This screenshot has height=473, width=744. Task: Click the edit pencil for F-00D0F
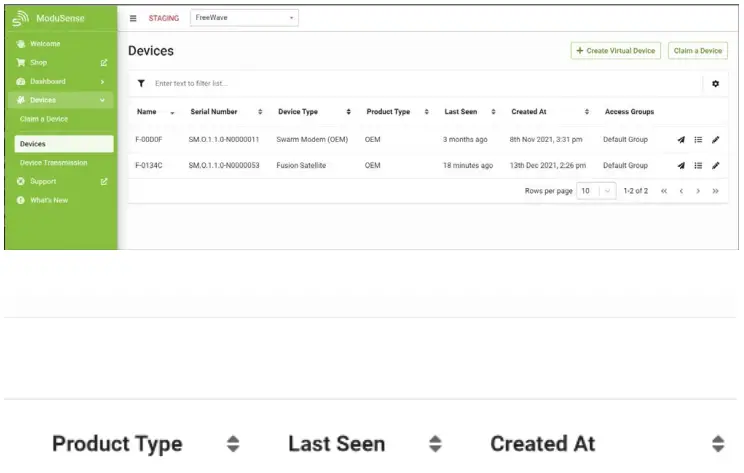[716, 139]
